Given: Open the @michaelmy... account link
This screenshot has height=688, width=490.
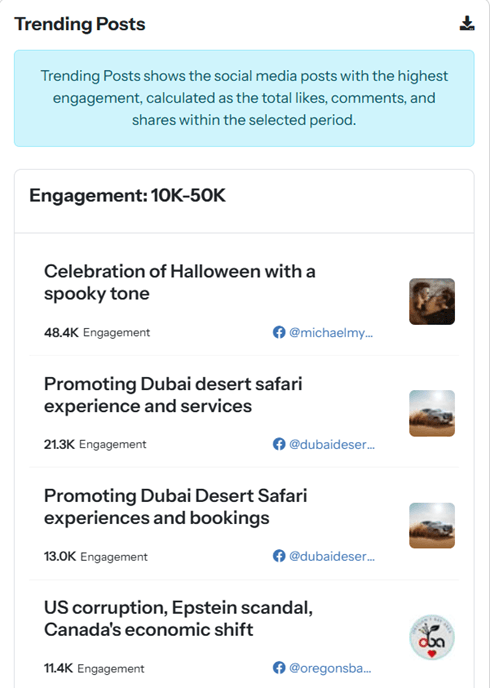Looking at the screenshot, I should [331, 333].
